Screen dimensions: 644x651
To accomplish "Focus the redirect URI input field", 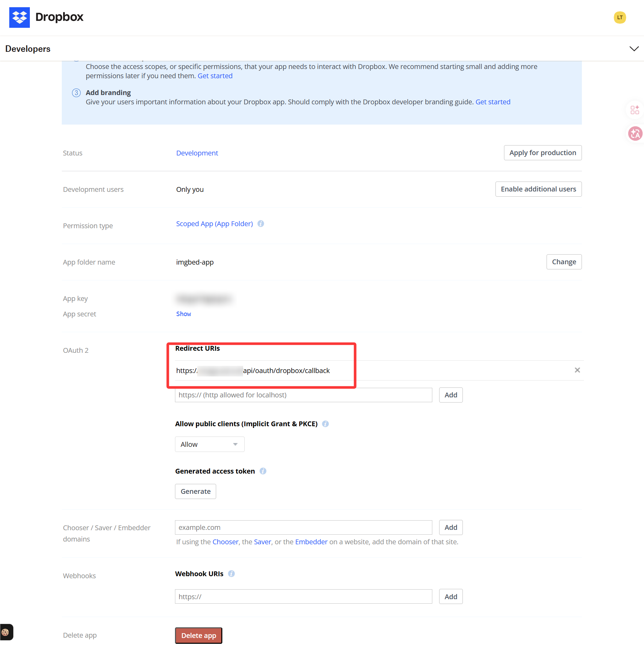I will pyautogui.click(x=304, y=395).
